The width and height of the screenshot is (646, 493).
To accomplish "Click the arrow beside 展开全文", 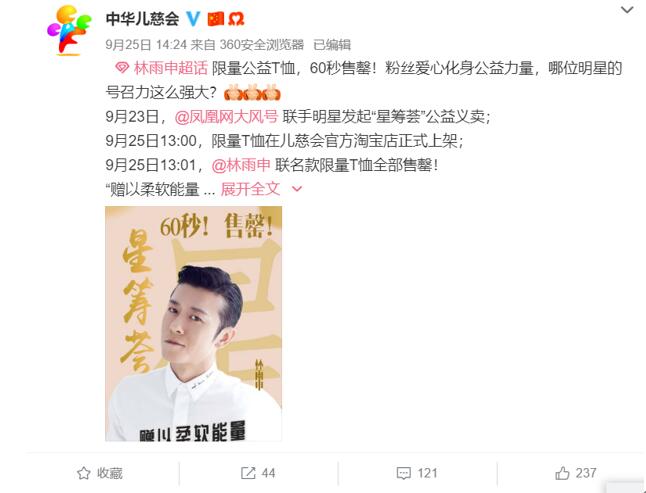I will pyautogui.click(x=297, y=189).
